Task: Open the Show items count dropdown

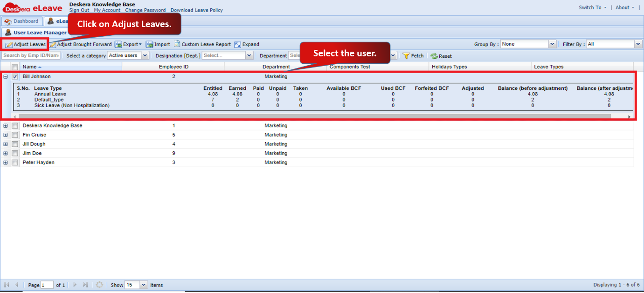Action: coord(143,285)
